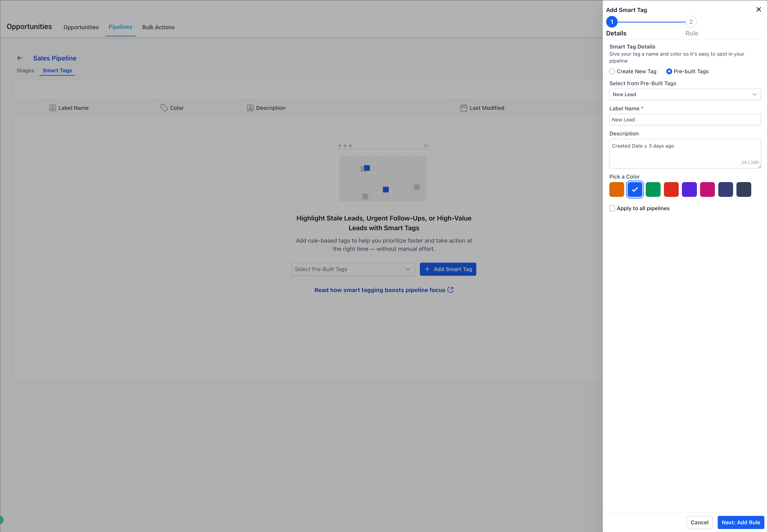Click the Last Modified calendar icon
The width and height of the screenshot is (767, 532).
[x=464, y=108]
